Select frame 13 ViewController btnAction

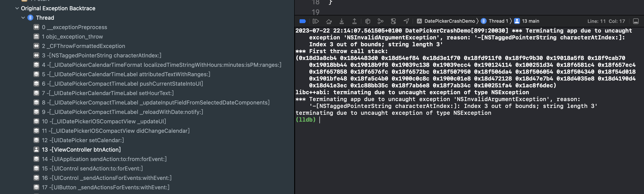click(x=81, y=150)
